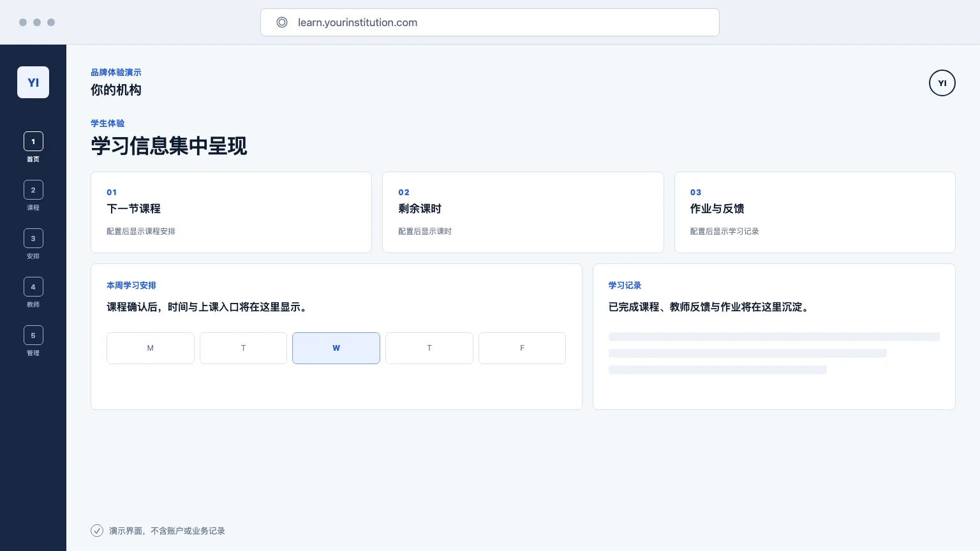
Task: Select the F day tab
Action: coord(522,348)
